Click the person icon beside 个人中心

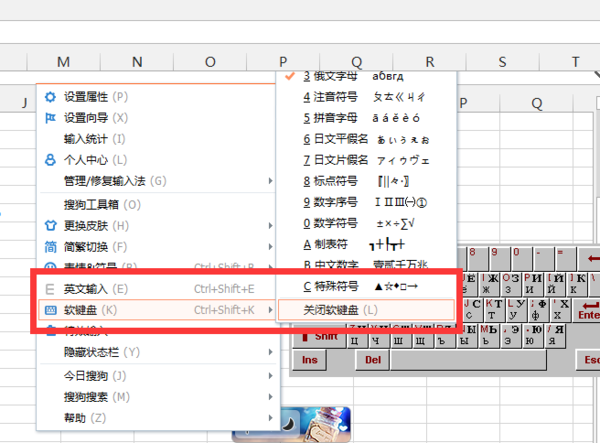click(50, 160)
